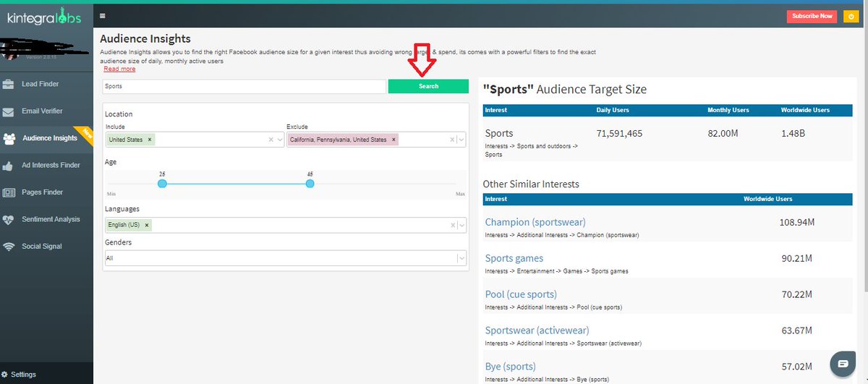Open the chat support bubble icon
Screen dimensions: 868x384
[x=843, y=364]
